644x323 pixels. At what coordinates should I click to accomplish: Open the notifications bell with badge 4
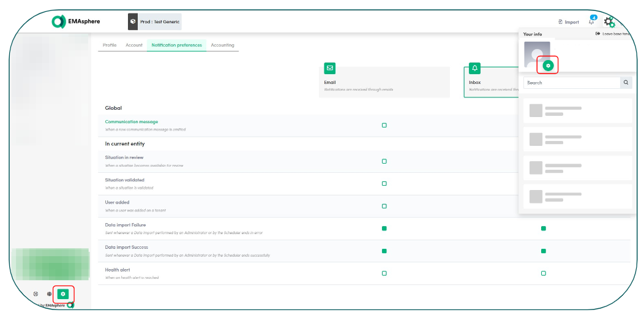[591, 21]
